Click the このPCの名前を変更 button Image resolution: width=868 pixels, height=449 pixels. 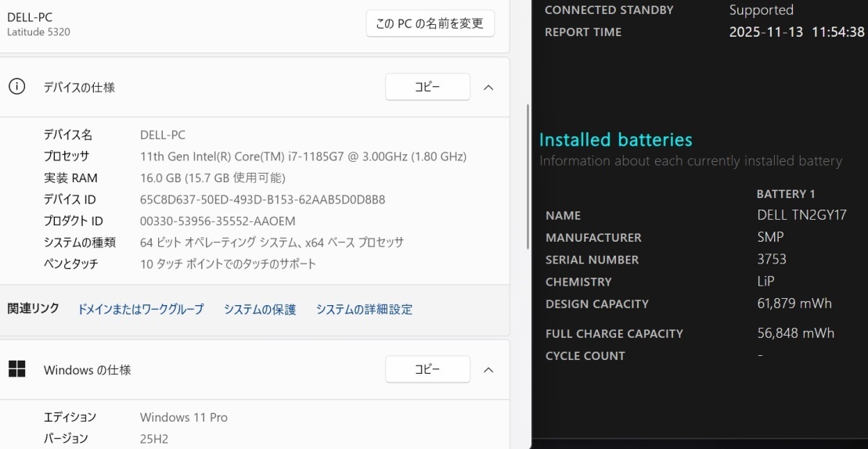pos(430,23)
